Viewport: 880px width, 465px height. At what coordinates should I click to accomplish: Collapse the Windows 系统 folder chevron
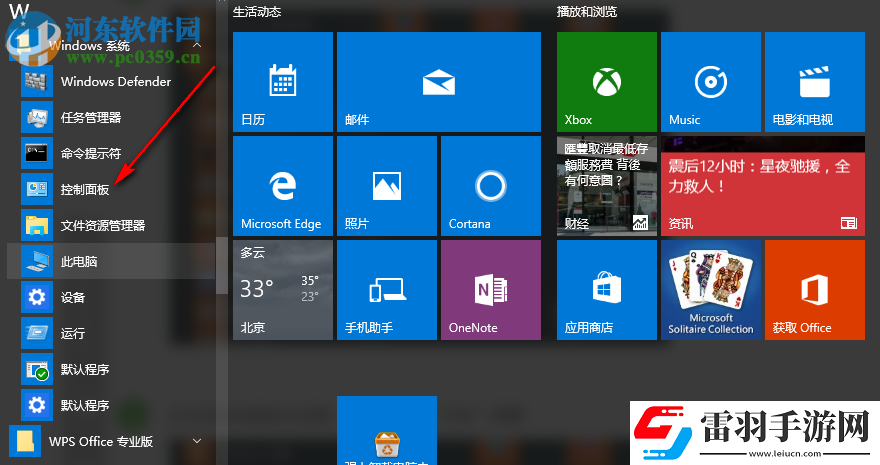[197, 45]
